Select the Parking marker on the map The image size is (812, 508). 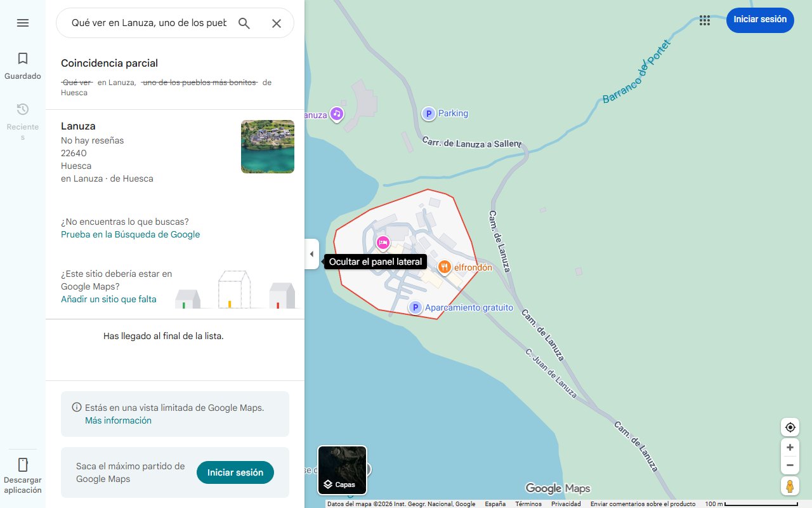coord(429,113)
